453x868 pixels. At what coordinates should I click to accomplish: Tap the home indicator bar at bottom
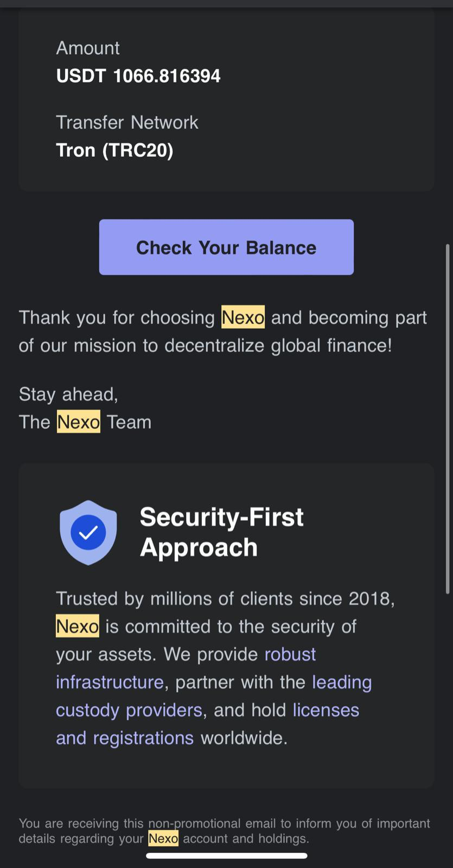coord(226,856)
